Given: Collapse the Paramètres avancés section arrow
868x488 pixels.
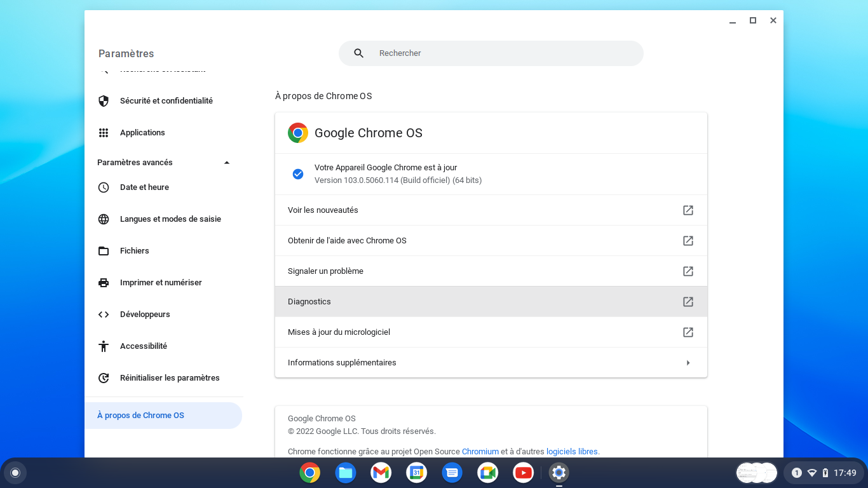Looking at the screenshot, I should pos(227,163).
